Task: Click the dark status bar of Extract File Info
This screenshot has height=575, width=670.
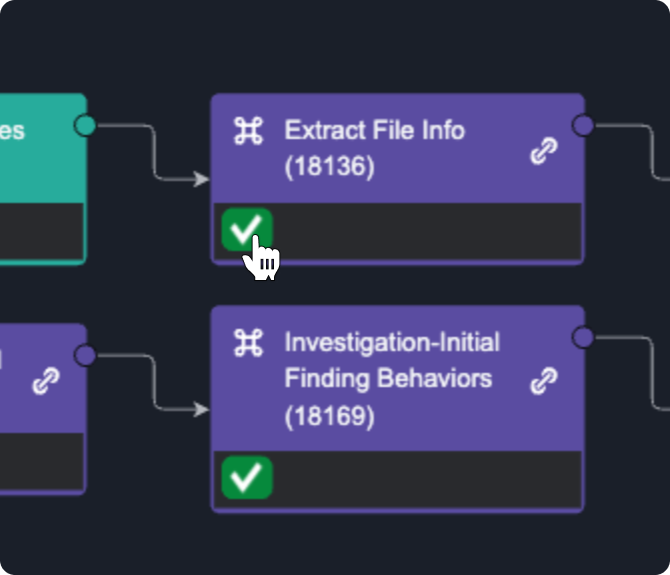Action: pos(420,231)
